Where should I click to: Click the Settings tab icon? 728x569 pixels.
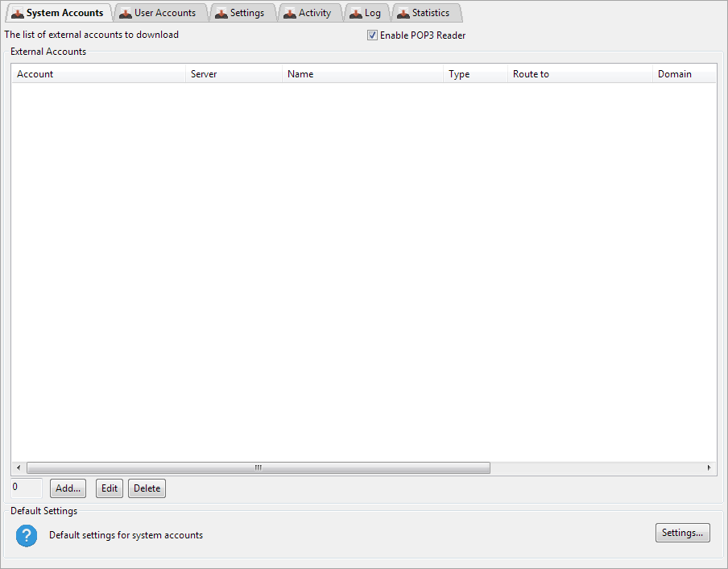pyautogui.click(x=221, y=13)
